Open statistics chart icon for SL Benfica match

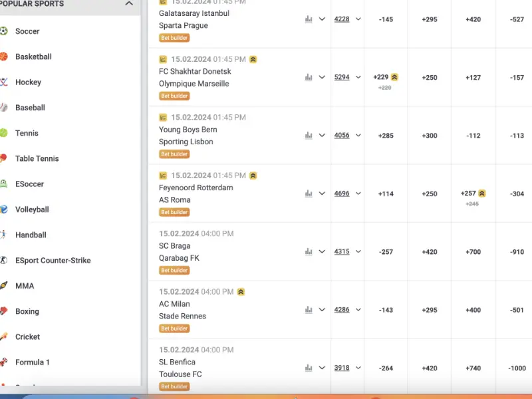[309, 368]
